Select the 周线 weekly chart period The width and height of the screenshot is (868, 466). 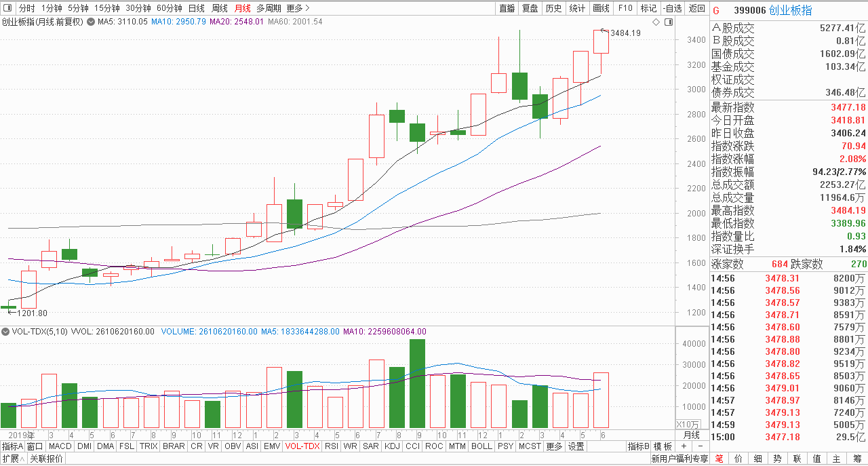(x=219, y=8)
